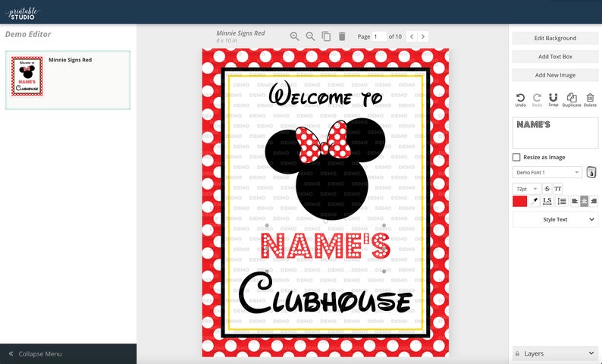Redo the last undone edit
Image resolution: width=602 pixels, height=364 pixels.
click(537, 100)
